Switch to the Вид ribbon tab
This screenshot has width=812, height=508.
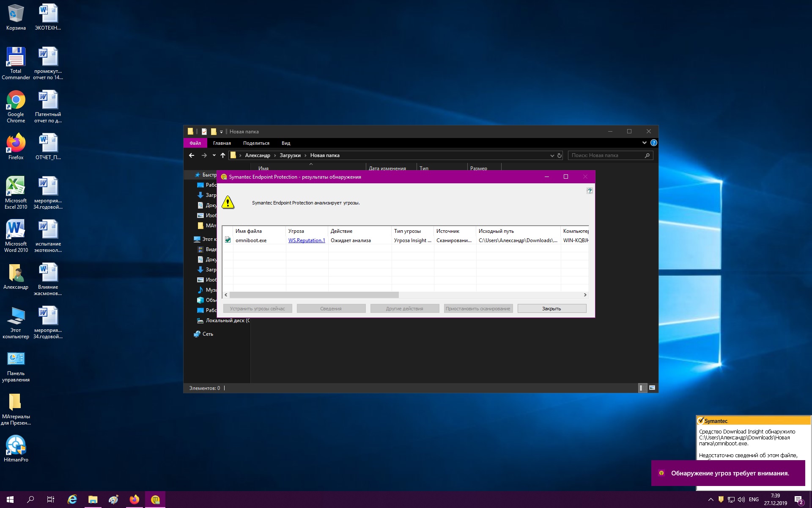pos(286,143)
